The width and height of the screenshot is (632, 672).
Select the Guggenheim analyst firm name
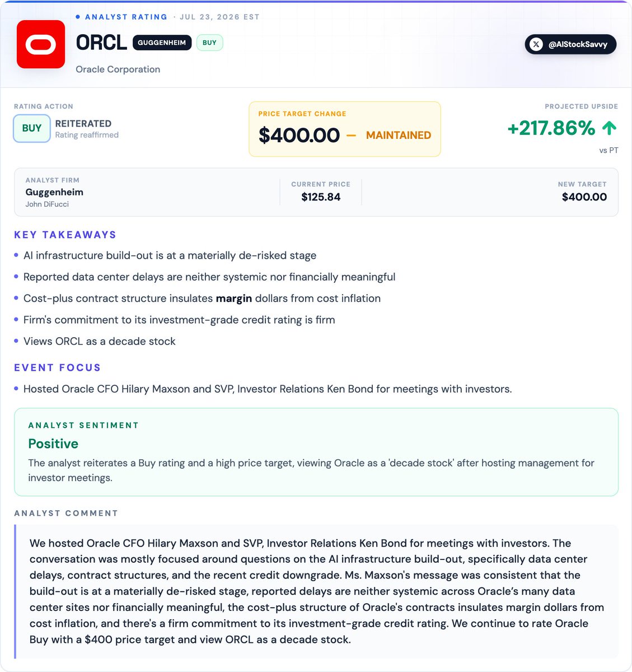[x=54, y=192]
